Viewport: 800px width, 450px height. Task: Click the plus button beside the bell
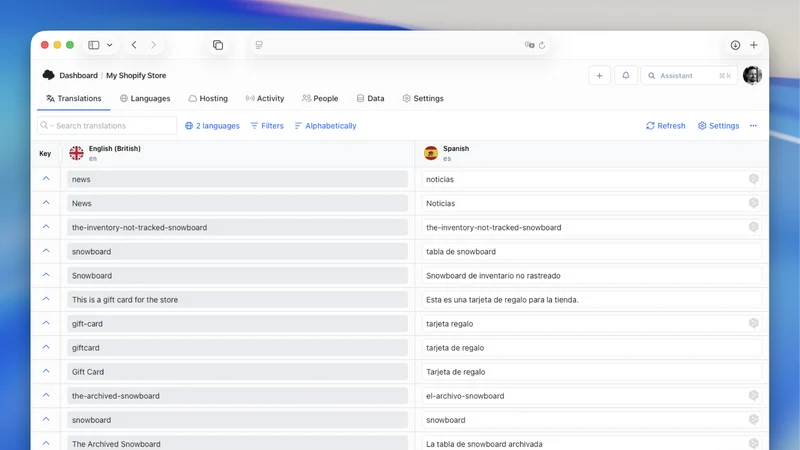(x=599, y=76)
